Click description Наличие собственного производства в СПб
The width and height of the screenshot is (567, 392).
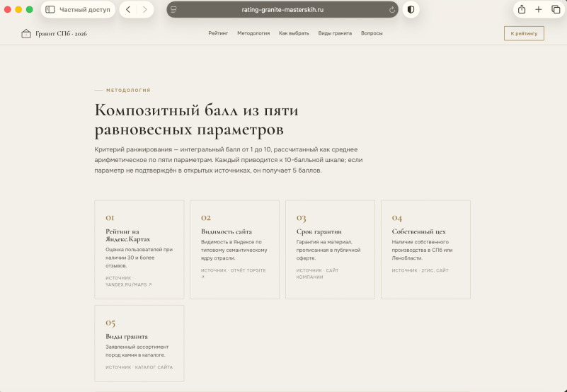click(x=422, y=250)
